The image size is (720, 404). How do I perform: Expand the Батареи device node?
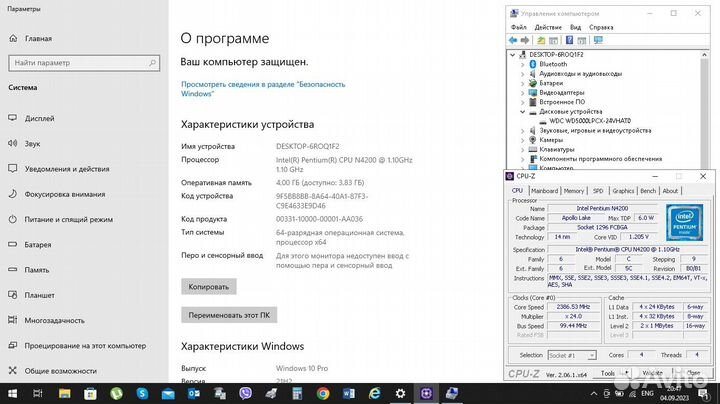[x=522, y=84]
